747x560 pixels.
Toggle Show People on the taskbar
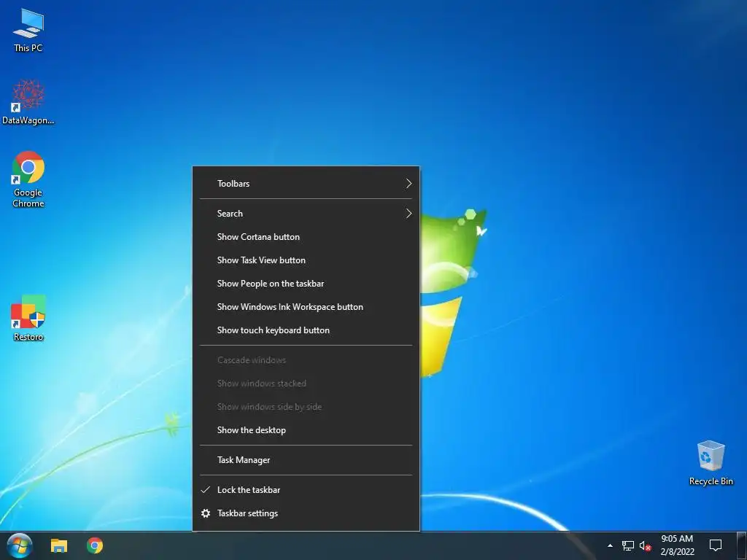pos(306,284)
